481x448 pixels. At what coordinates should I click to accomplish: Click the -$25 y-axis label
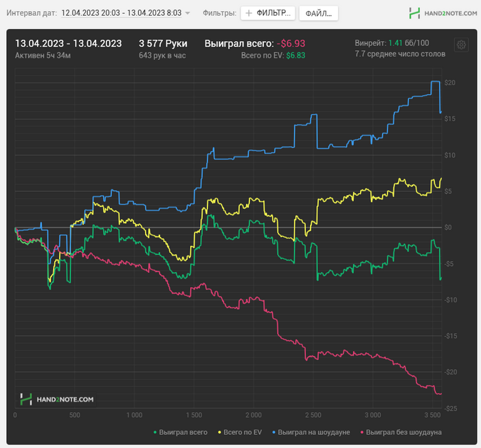click(x=451, y=408)
